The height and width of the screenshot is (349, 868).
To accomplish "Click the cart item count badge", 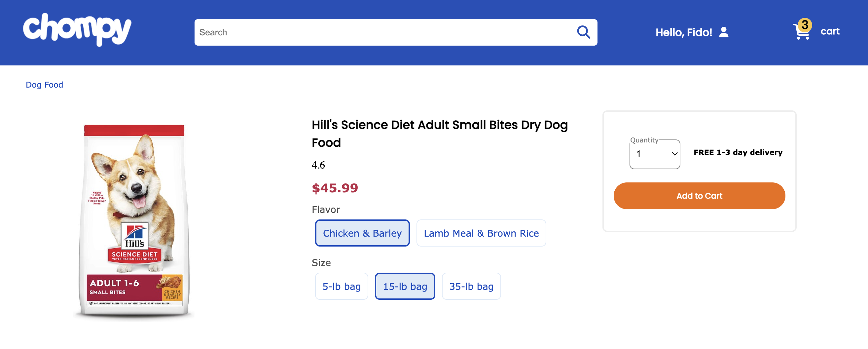I will (x=805, y=24).
